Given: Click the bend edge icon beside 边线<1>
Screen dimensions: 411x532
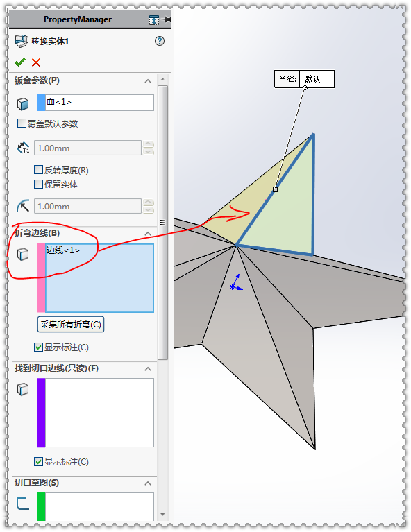Looking at the screenshot, I should coord(23,254).
